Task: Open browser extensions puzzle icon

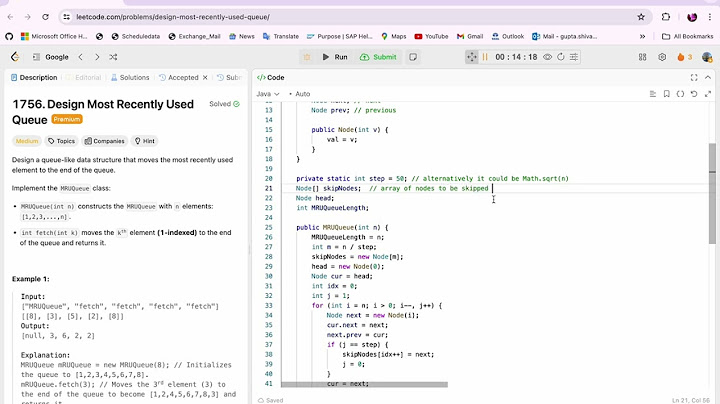Action: click(x=666, y=17)
